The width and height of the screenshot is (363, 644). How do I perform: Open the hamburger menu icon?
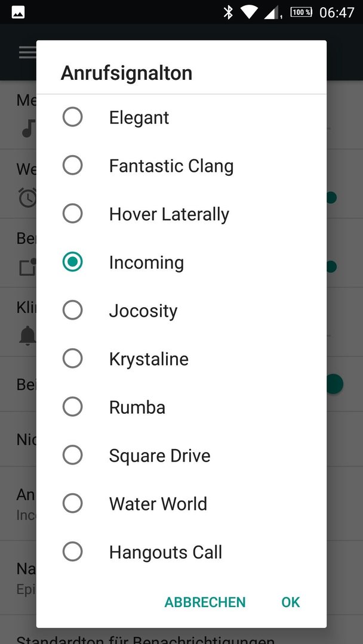(x=27, y=52)
